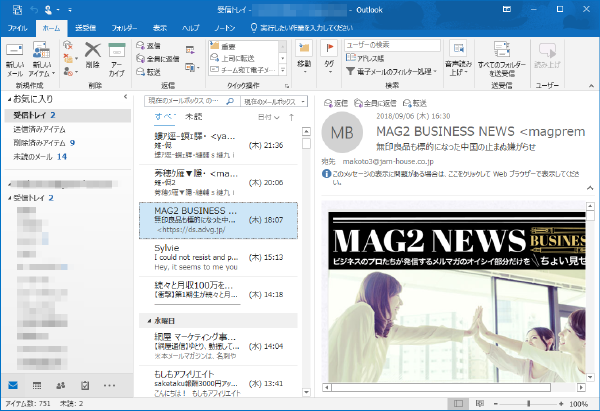Open the ファイル tab
Viewport: 600px width, 411px height.
[17, 28]
